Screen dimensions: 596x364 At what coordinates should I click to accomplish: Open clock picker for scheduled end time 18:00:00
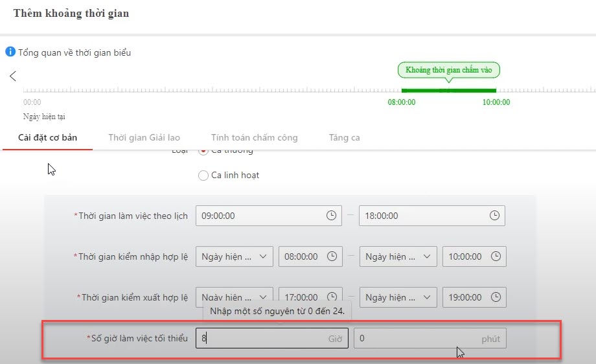494,216
